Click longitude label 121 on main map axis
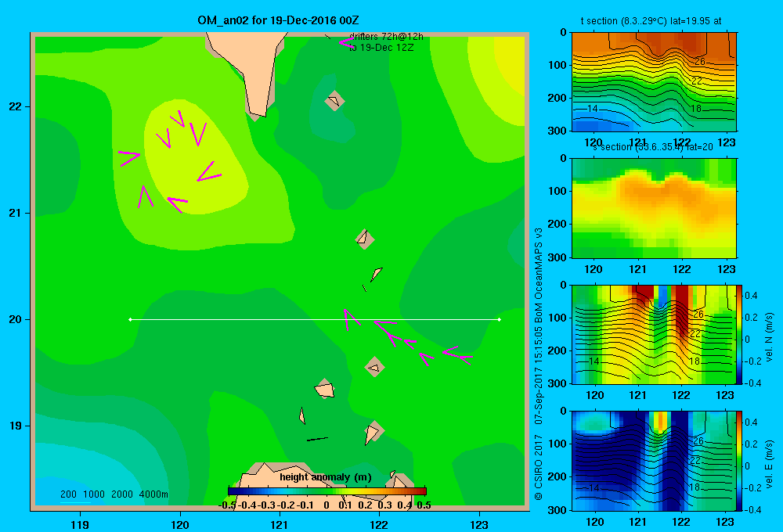This screenshot has width=783, height=532. (x=280, y=525)
